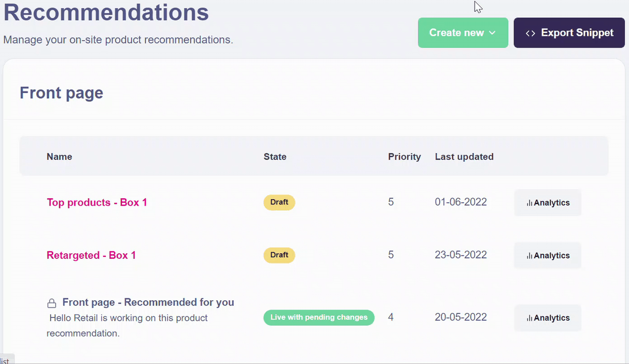The image size is (629, 364).
Task: Open Analytics for Front page - Recommended for you
Action: point(548,318)
